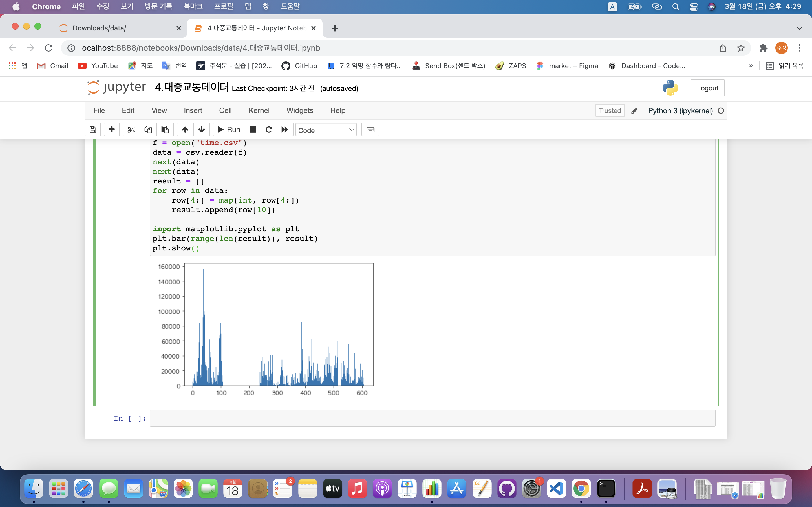The width and height of the screenshot is (812, 507).
Task: Open Chrome tab search dropdown arrow
Action: click(x=799, y=28)
